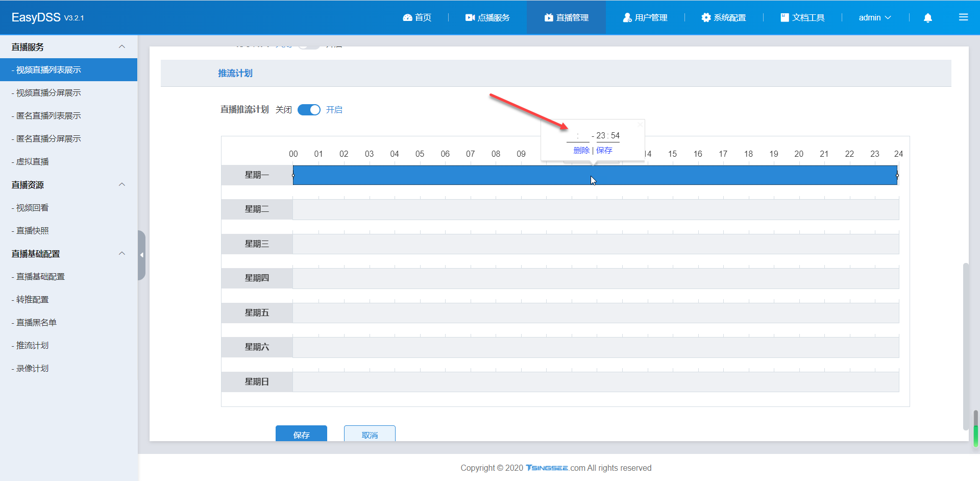This screenshot has height=481, width=980.
Task: Click the 开启 label beside switch
Action: pos(334,110)
